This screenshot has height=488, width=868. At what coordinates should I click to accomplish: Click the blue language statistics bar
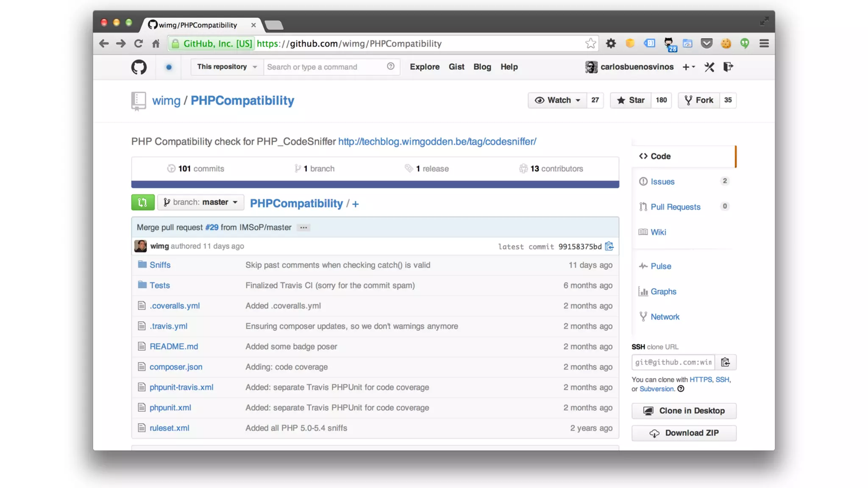tap(375, 184)
